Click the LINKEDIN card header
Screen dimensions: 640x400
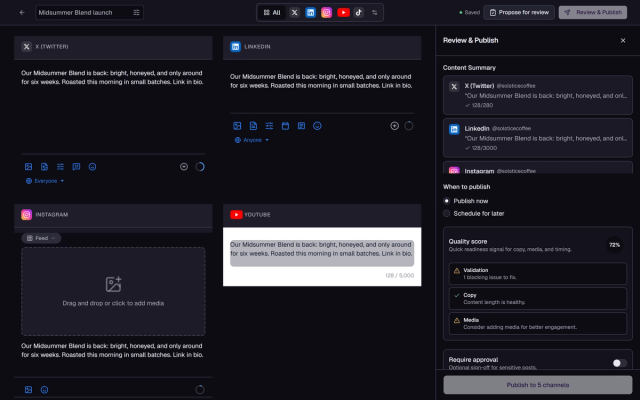click(322, 47)
